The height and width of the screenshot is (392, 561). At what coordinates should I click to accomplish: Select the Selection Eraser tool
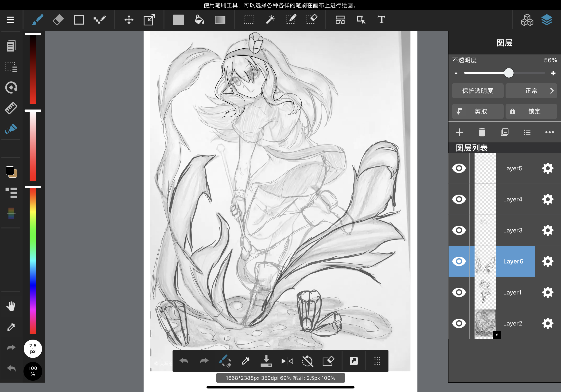point(312,19)
